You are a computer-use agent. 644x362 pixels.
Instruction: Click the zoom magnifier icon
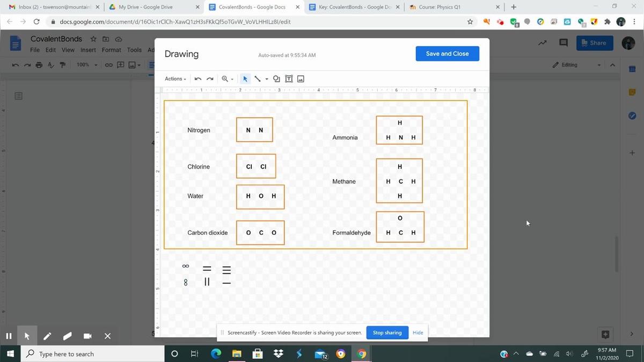(x=225, y=79)
